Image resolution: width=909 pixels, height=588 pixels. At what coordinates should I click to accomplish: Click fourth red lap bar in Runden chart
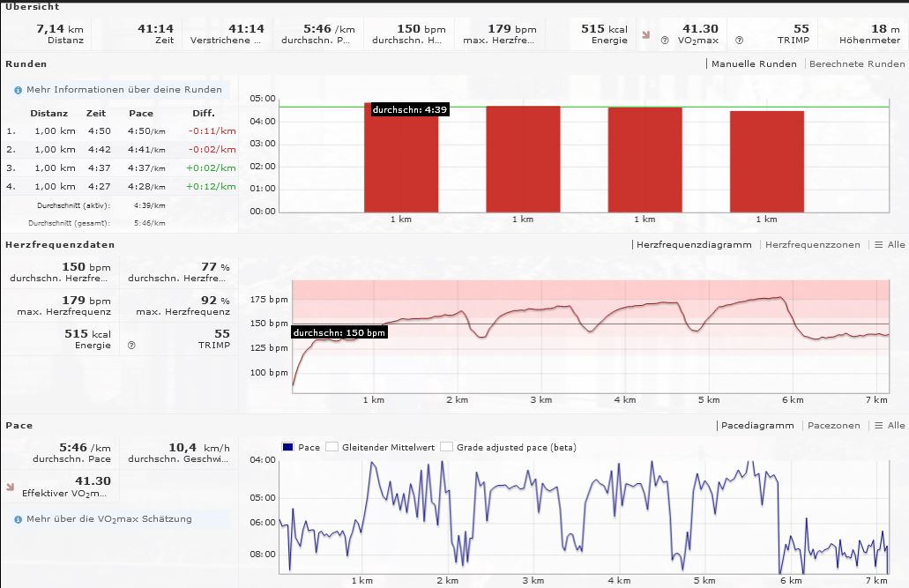click(x=766, y=161)
